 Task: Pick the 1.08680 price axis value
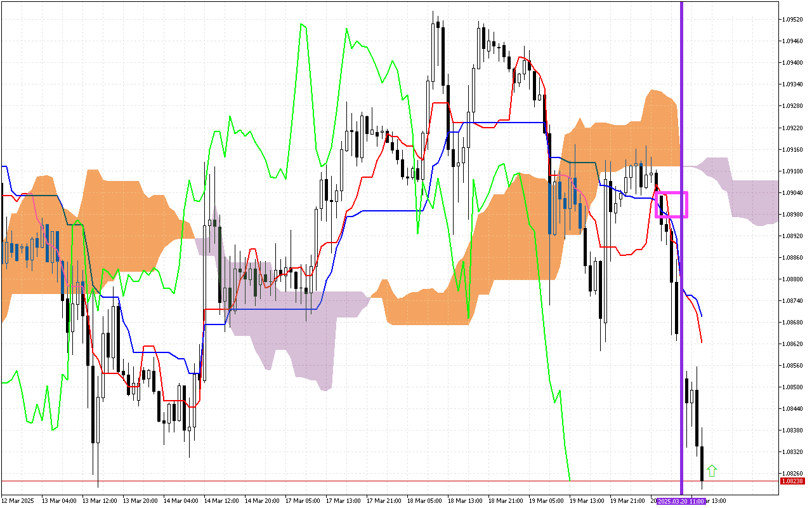click(x=794, y=322)
